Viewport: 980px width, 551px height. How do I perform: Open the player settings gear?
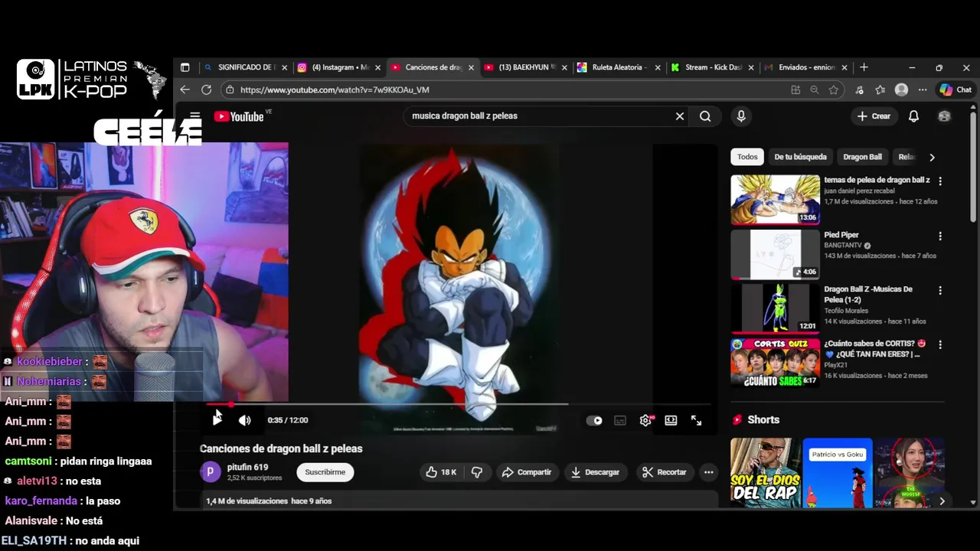(x=646, y=420)
